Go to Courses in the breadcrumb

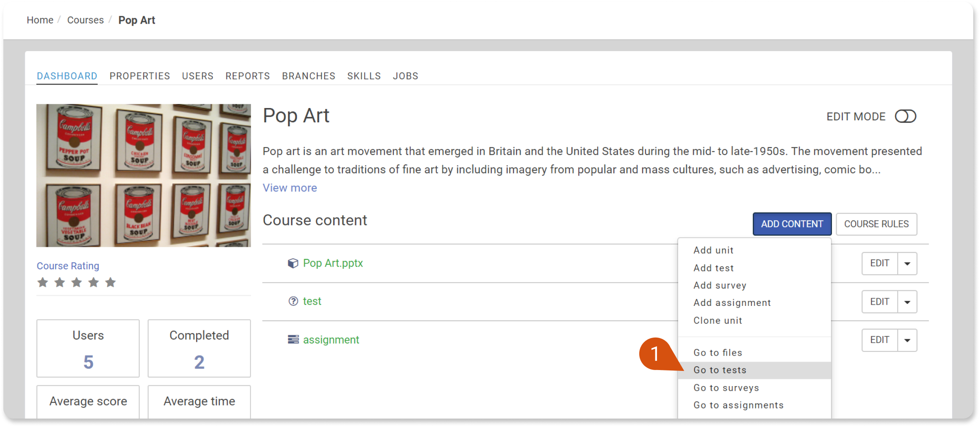85,20
